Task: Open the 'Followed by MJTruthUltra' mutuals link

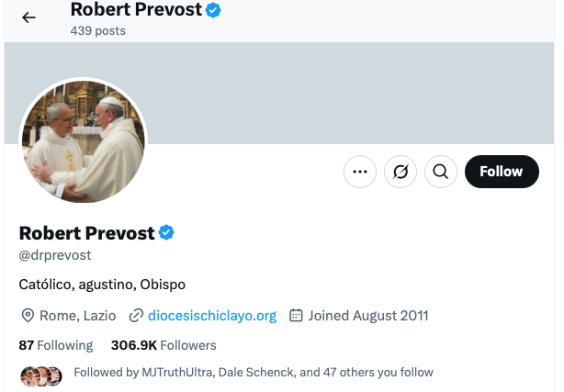Action: (253, 373)
